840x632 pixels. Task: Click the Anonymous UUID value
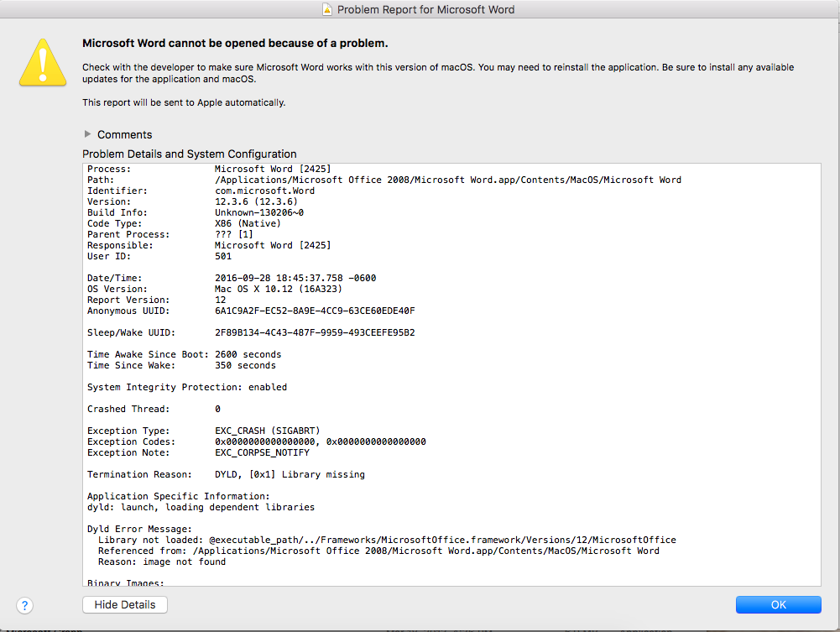(x=315, y=311)
